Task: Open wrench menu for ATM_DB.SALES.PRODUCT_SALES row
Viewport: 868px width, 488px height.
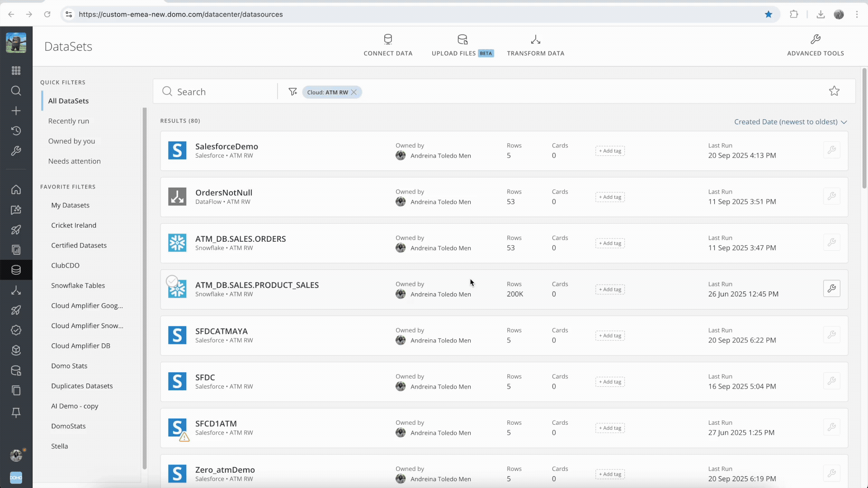Action: [831, 288]
